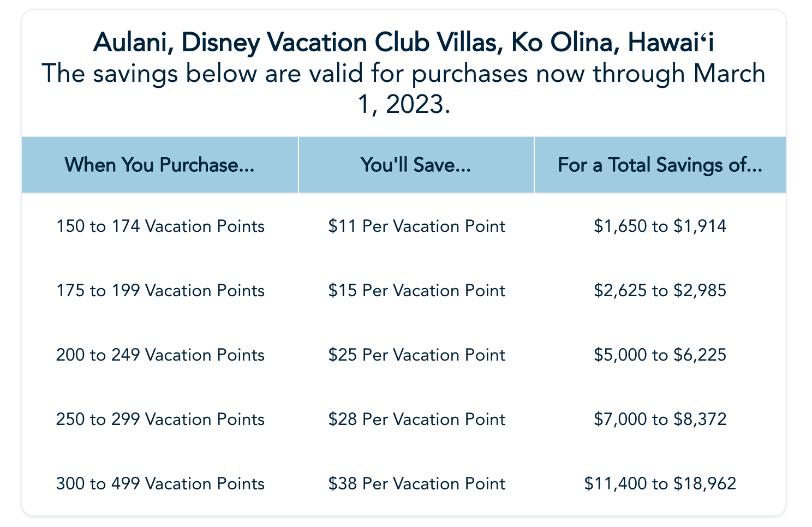This screenshot has height=527, width=812.
Task: Choose the $2,625 to $2,985 savings cell
Action: (x=660, y=290)
